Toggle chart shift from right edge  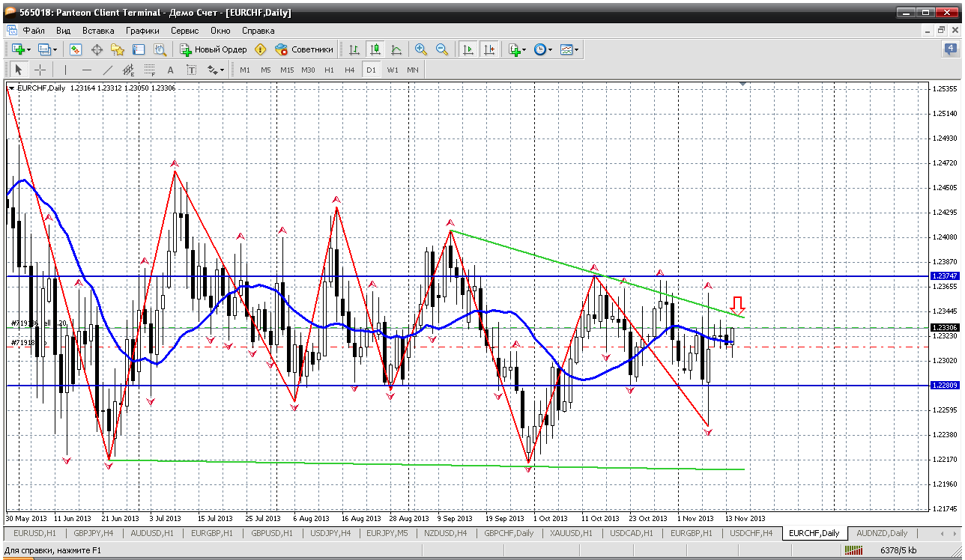pyautogui.click(x=489, y=49)
